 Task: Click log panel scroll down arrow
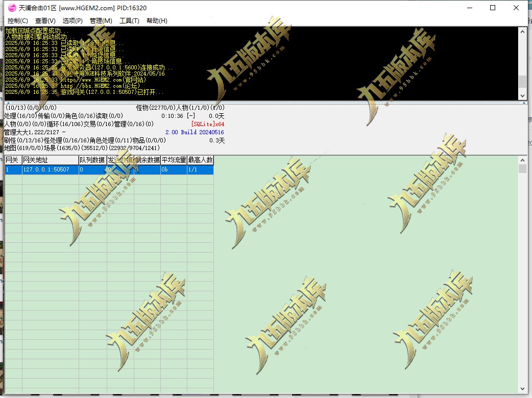point(522,96)
